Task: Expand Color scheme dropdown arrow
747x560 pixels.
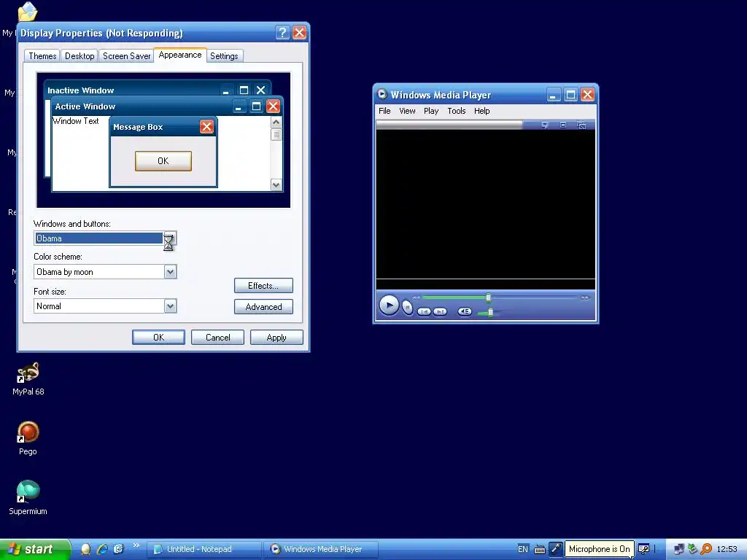Action: [170, 272]
